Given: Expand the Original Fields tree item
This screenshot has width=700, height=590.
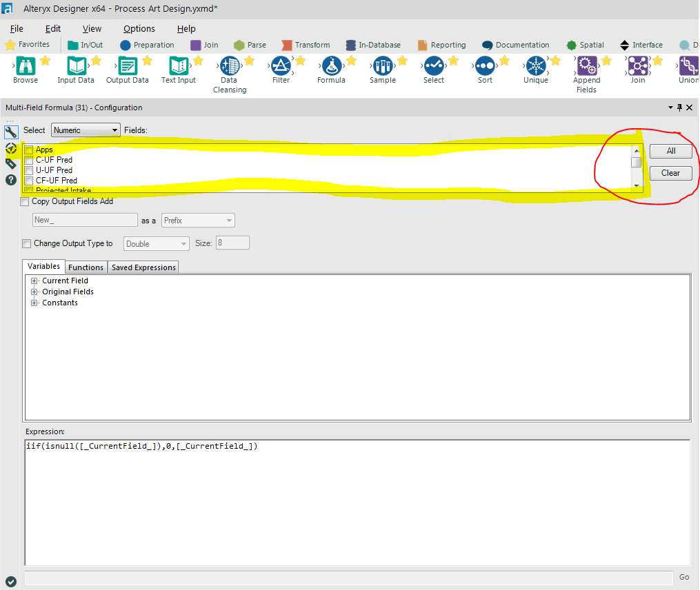Looking at the screenshot, I should 34,292.
